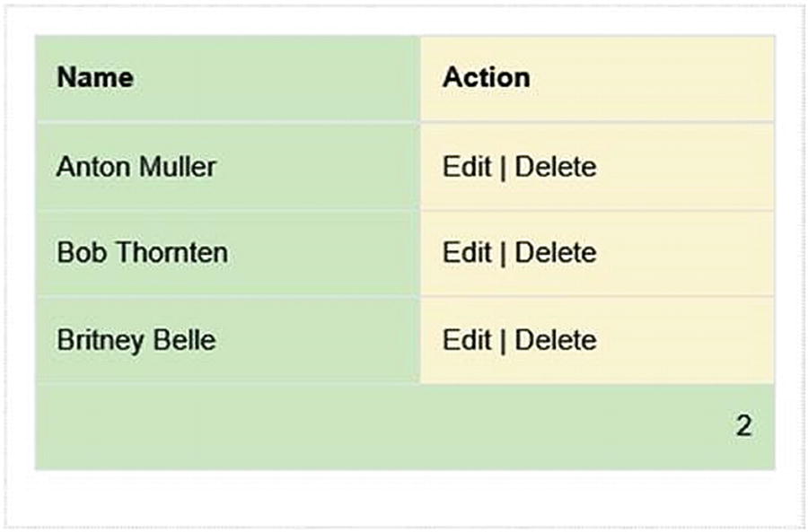Delete the Anton Muller row
This screenshot has width=808, height=532.
coord(555,167)
